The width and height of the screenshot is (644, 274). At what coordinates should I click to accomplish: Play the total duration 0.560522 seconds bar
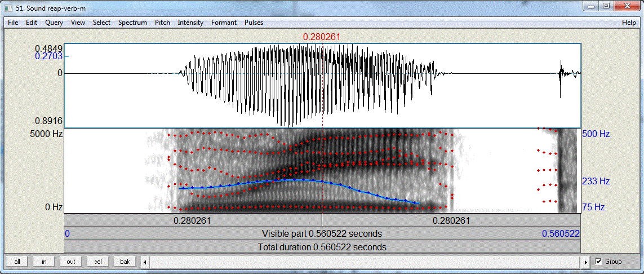(x=322, y=248)
